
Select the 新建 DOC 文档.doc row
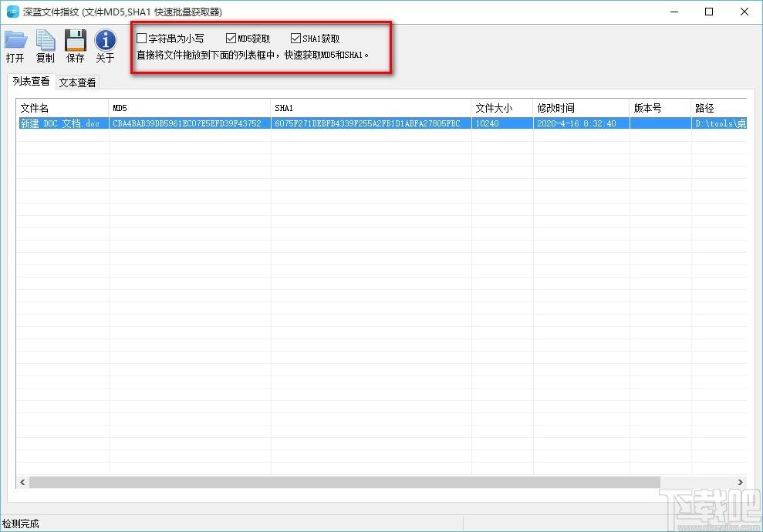click(x=60, y=123)
